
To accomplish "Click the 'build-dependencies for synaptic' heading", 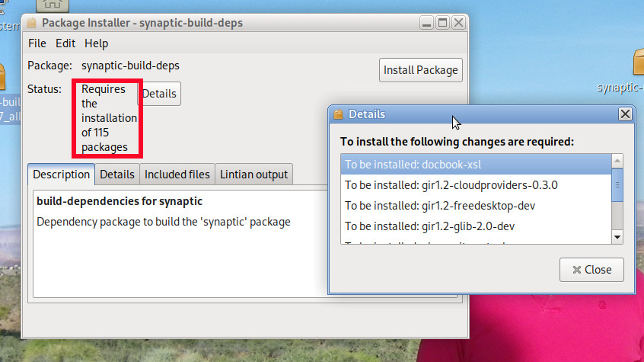I will [x=120, y=201].
